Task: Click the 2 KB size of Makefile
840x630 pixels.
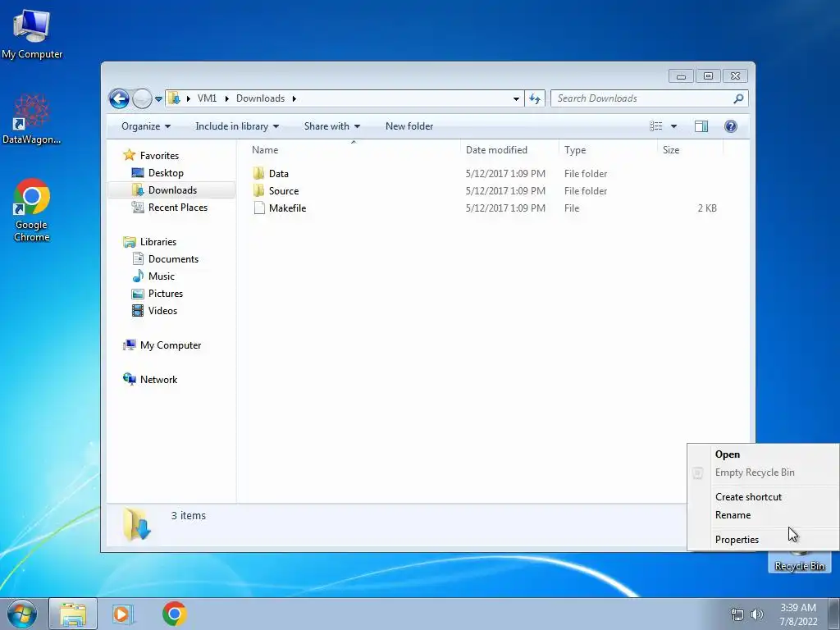Action: 707,208
